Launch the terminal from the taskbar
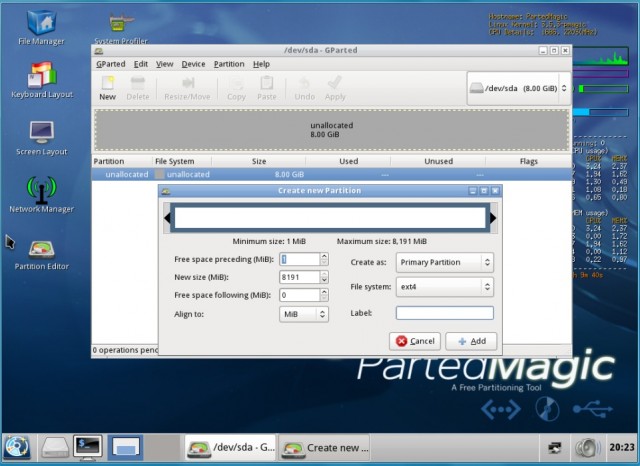The width and height of the screenshot is (640, 466). tap(88, 448)
